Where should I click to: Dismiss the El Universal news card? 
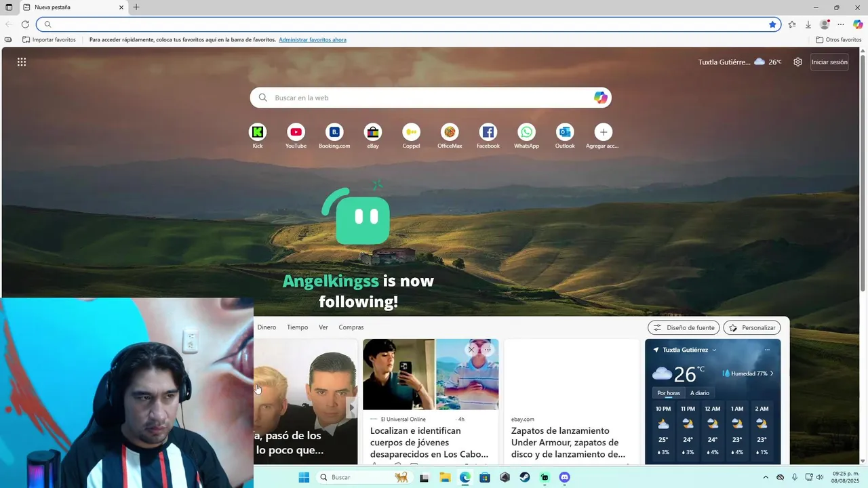(x=471, y=350)
